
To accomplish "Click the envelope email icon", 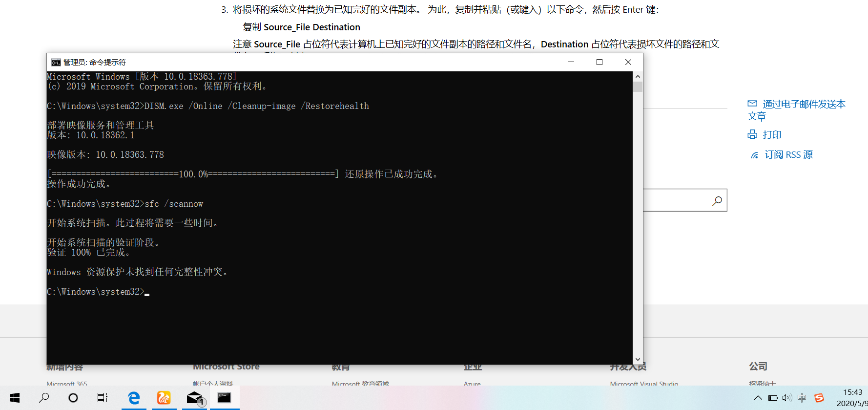I will [752, 104].
